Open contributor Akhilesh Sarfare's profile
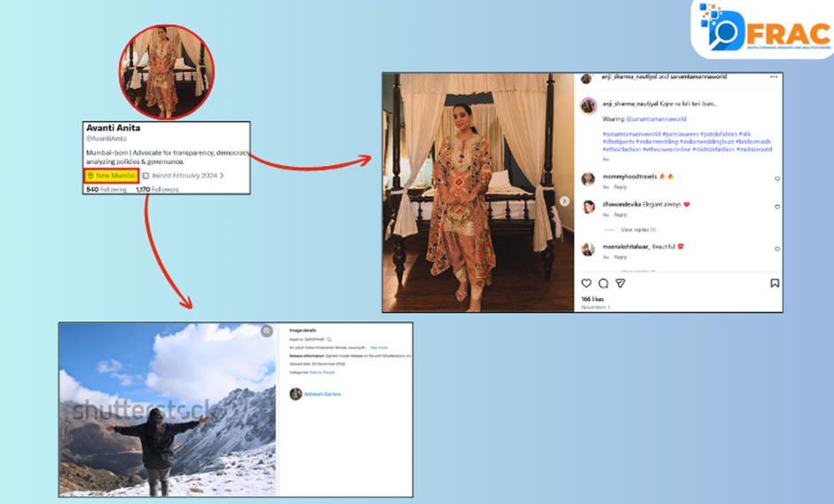This screenshot has width=834, height=504. coord(322,394)
